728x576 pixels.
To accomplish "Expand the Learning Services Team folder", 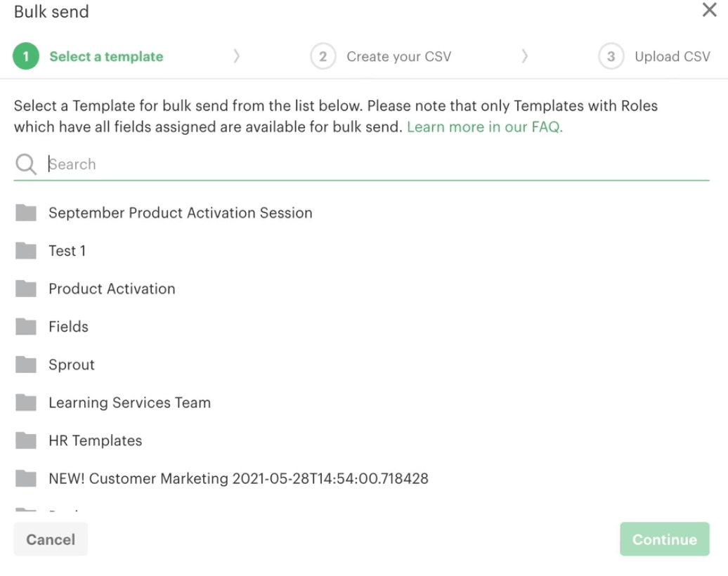I will (129, 402).
